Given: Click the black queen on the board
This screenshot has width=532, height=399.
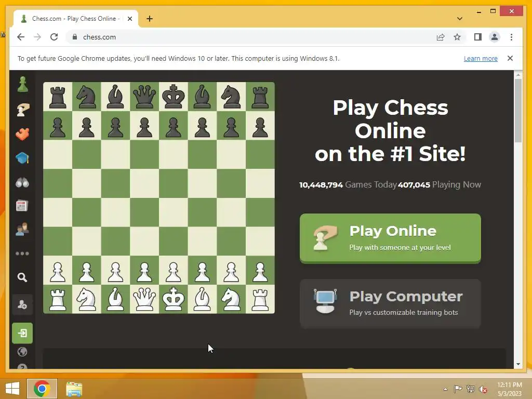Looking at the screenshot, I should pos(144,96).
